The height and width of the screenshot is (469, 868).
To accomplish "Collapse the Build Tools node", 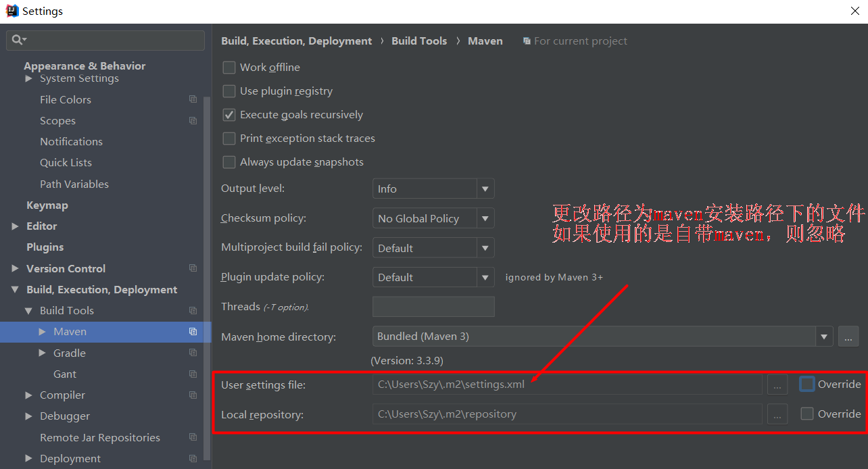I will pos(28,311).
